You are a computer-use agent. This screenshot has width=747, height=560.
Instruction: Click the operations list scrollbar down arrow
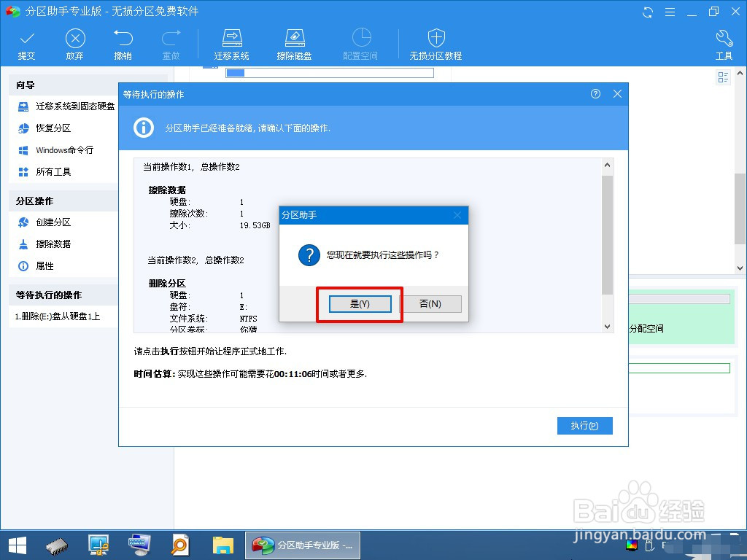[607, 326]
